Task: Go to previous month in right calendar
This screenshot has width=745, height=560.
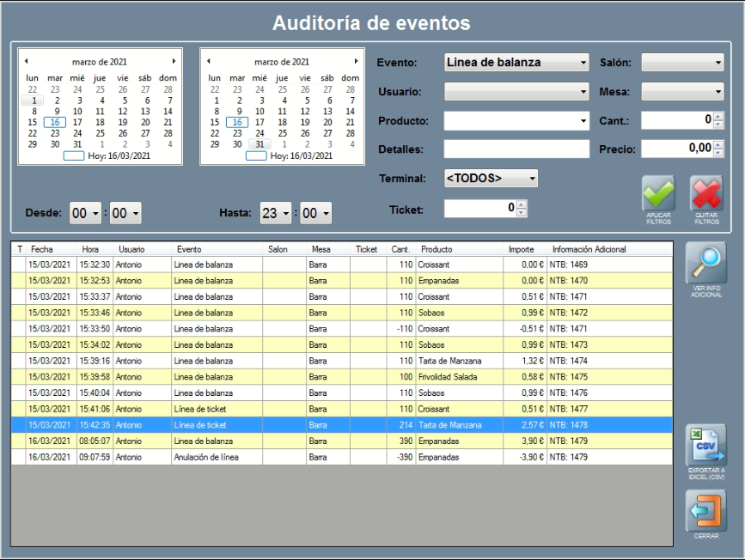Action: pyautogui.click(x=208, y=62)
